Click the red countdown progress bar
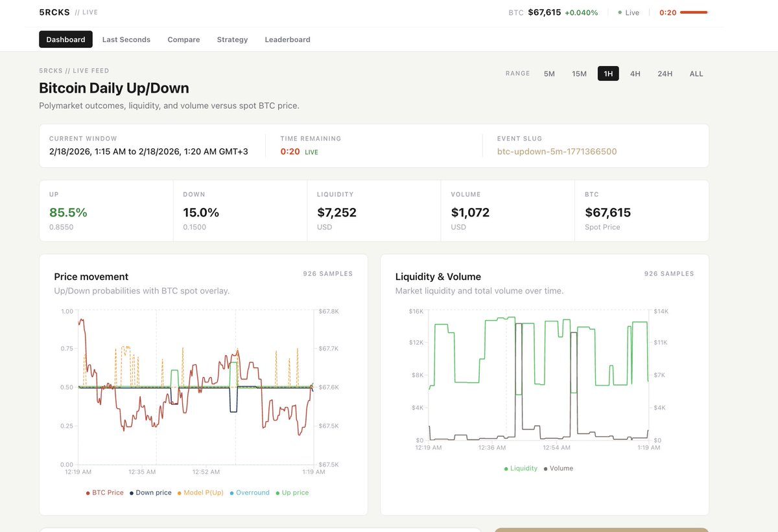778x532 pixels. (x=694, y=12)
